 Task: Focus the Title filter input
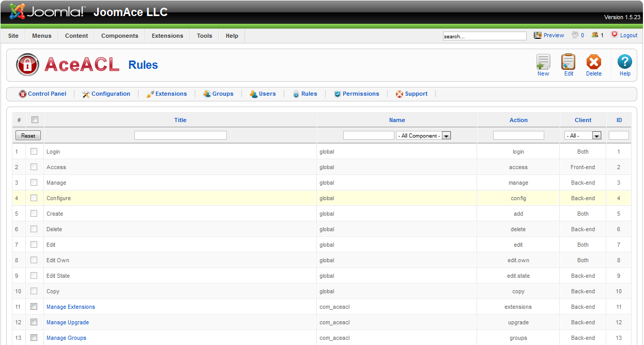pyautogui.click(x=180, y=136)
